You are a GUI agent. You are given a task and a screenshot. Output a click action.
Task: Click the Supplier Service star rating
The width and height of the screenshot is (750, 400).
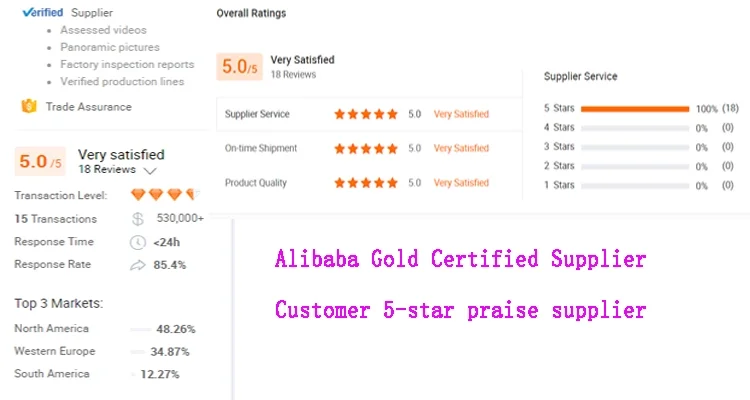pos(366,114)
